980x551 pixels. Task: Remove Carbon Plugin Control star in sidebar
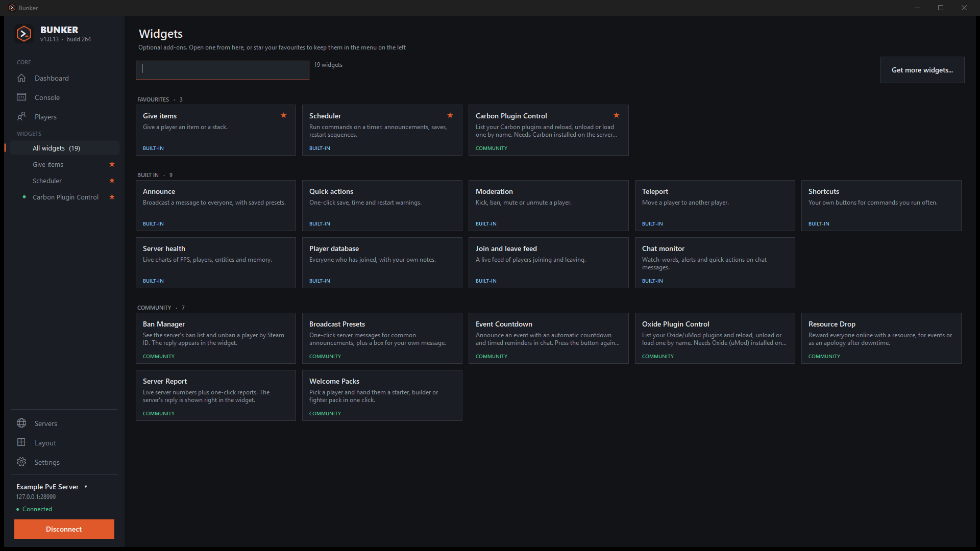click(112, 197)
